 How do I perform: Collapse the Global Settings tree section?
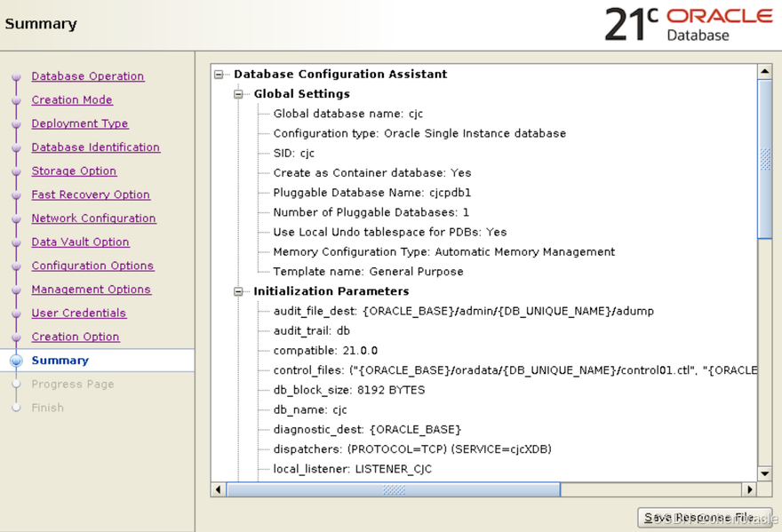pos(238,94)
